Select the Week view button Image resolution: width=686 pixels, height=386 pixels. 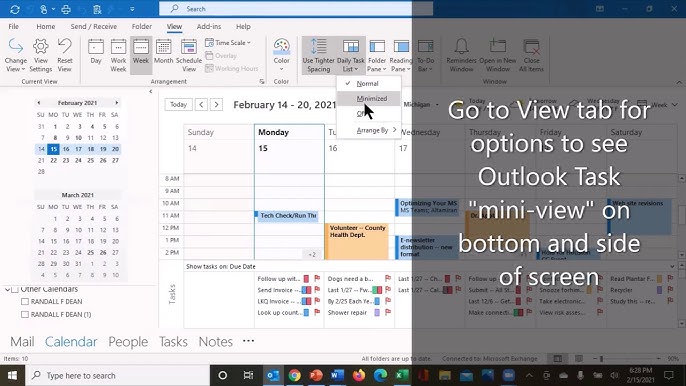(x=141, y=55)
